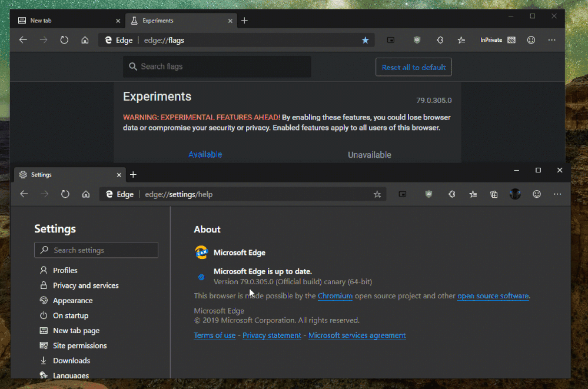Click the Search settings box
The width and height of the screenshot is (588, 389).
click(x=96, y=250)
